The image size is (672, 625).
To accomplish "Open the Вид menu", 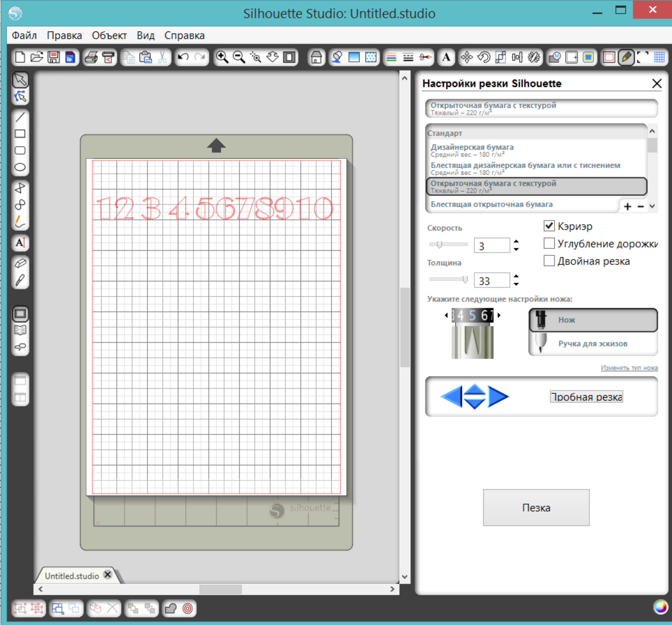I will pos(145,35).
